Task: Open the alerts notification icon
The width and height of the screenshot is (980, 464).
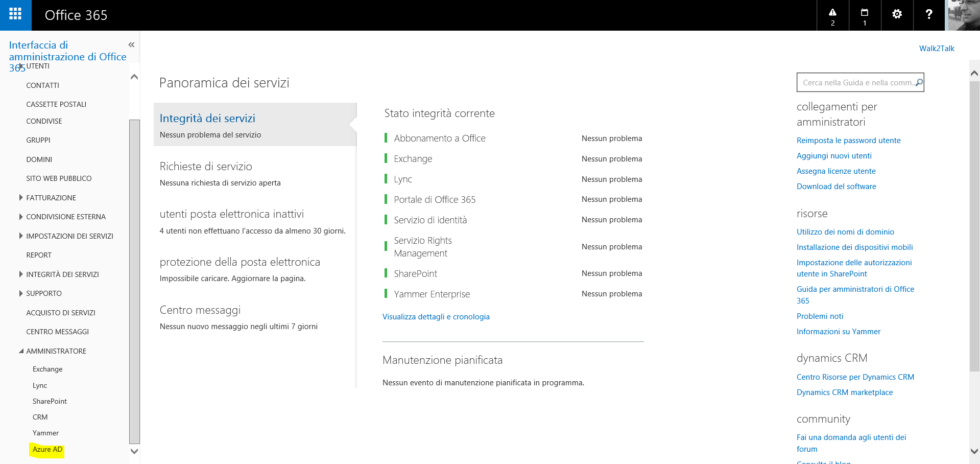Action: (832, 15)
